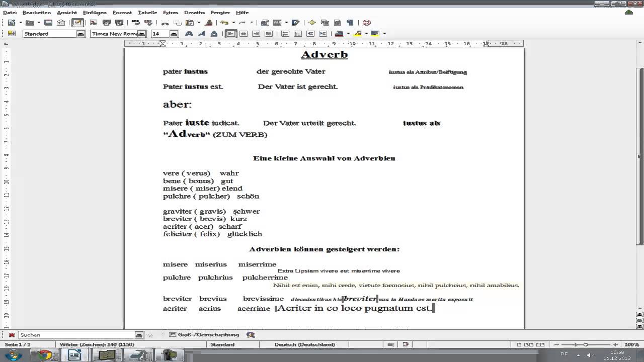Open the Times New Roman font dropdown
Image resolution: width=644 pixels, height=362 pixels.
[141, 34]
